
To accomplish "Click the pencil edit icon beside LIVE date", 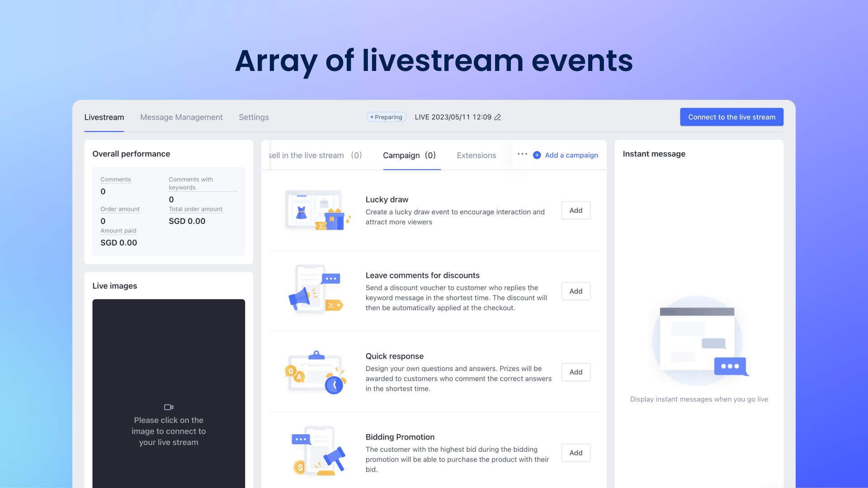I will click(x=498, y=117).
